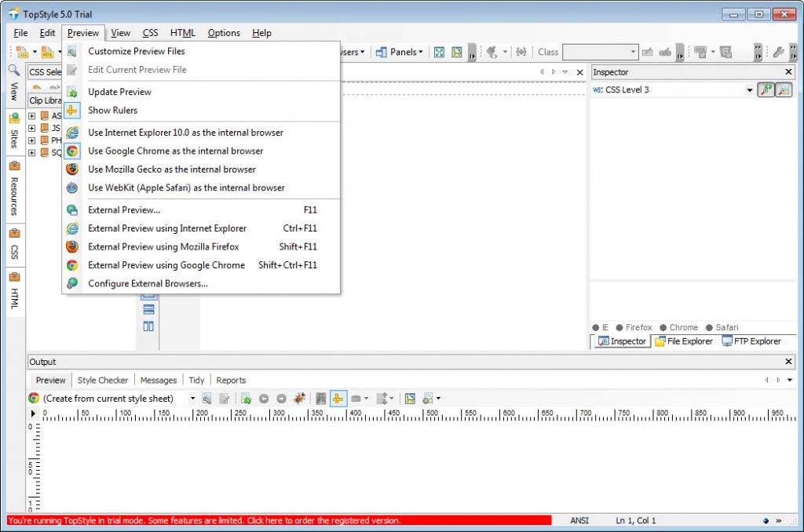Click the layout icon right of full-screen icon
Viewport: 804px width, 532px height.
[x=457, y=52]
